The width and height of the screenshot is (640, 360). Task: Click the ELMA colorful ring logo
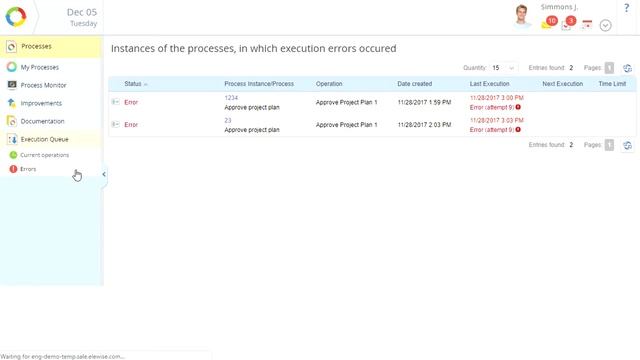(x=16, y=17)
